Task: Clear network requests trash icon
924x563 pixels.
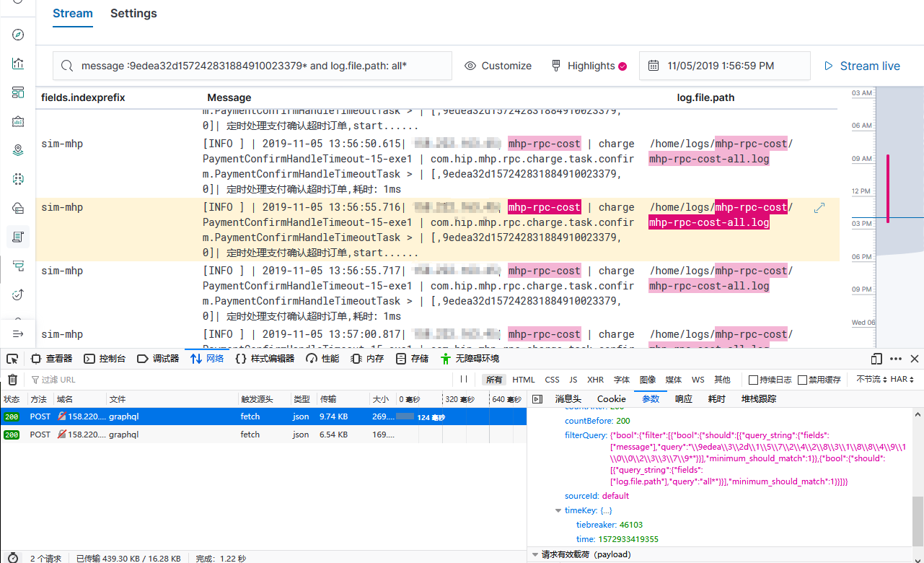Action: coord(12,380)
